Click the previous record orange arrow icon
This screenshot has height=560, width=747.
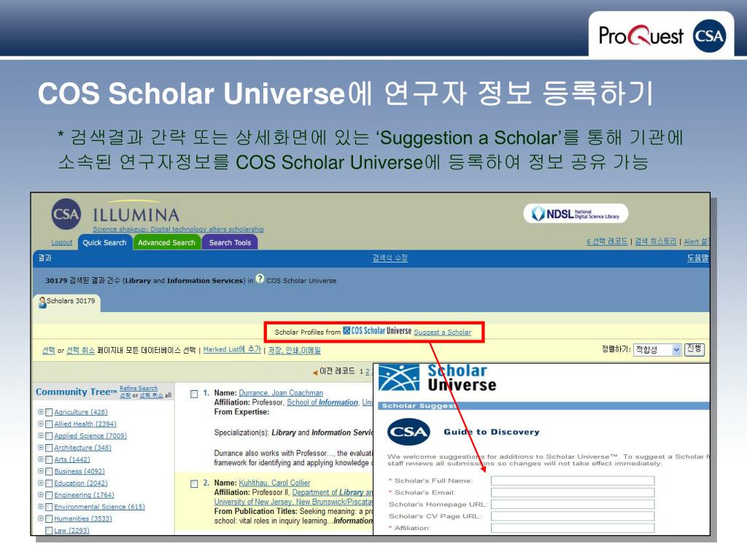pos(315,372)
